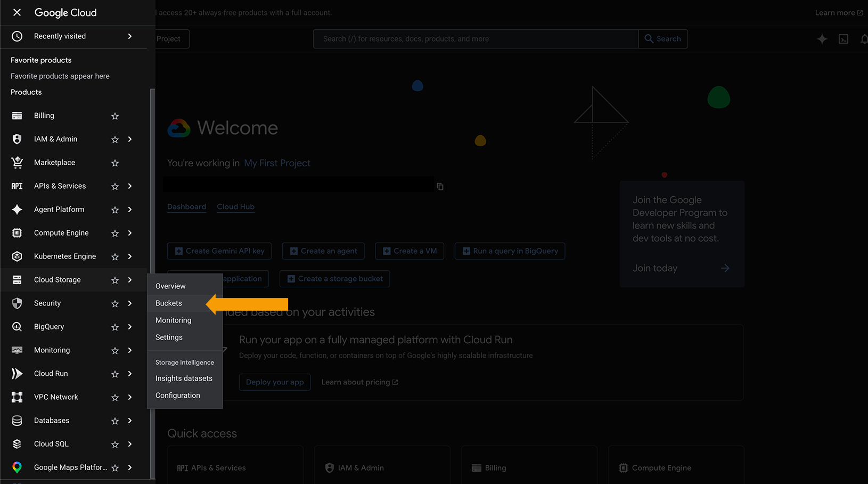Click Create a VM button
Viewport: 868px width, 484px height.
click(x=410, y=251)
